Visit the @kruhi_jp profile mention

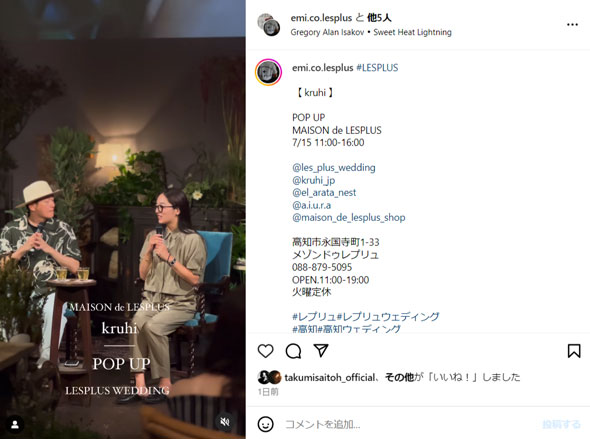(x=313, y=180)
